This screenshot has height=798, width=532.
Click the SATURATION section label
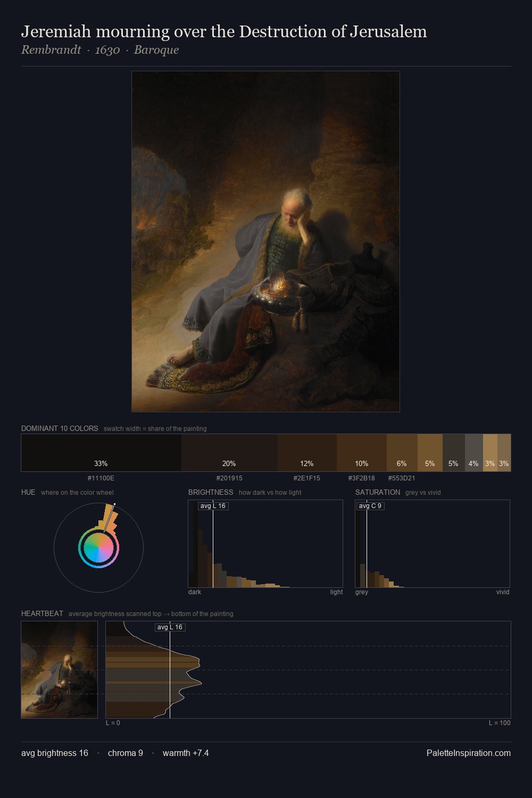pos(378,492)
